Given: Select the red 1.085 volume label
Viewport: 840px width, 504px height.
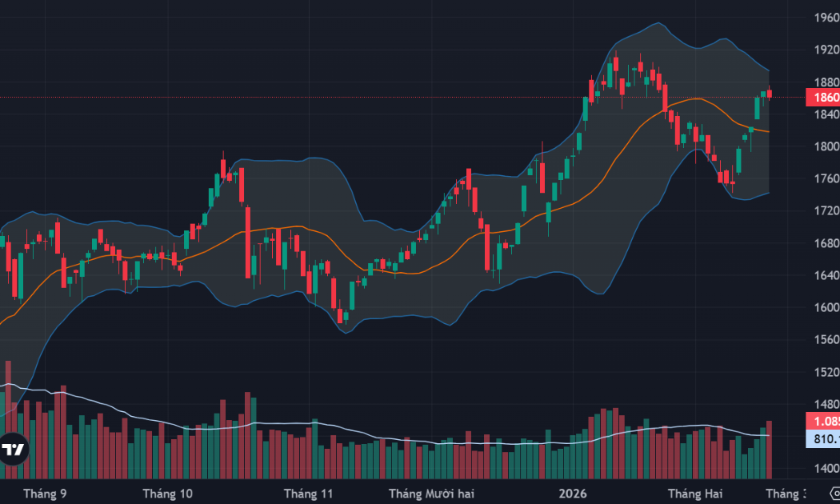Looking at the screenshot, I should coord(824,422).
